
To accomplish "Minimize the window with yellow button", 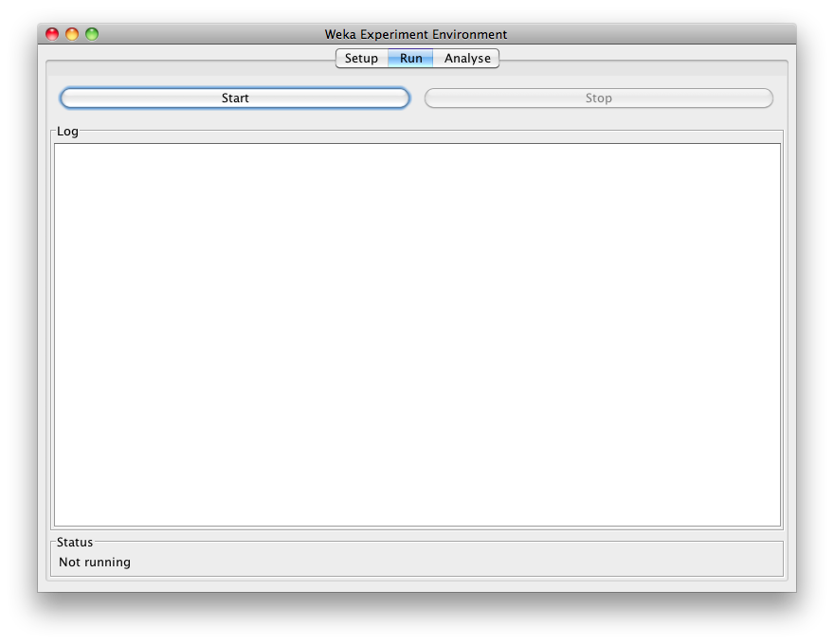I will (72, 34).
